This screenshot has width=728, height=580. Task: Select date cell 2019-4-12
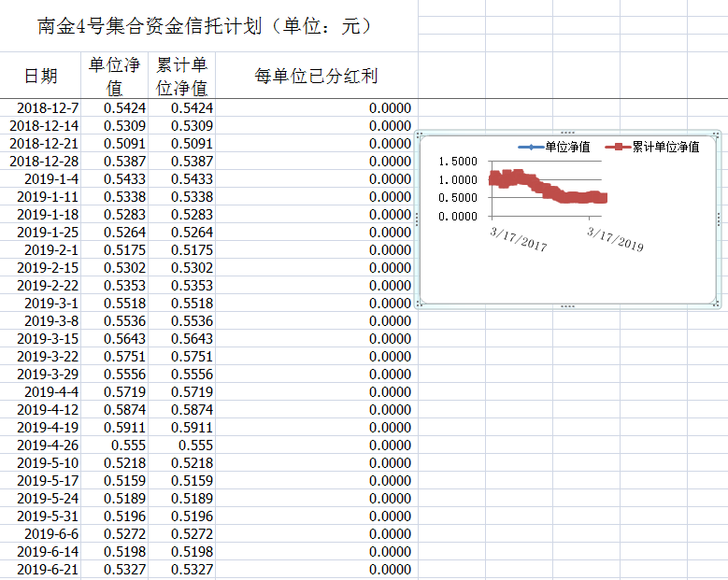click(x=40, y=410)
